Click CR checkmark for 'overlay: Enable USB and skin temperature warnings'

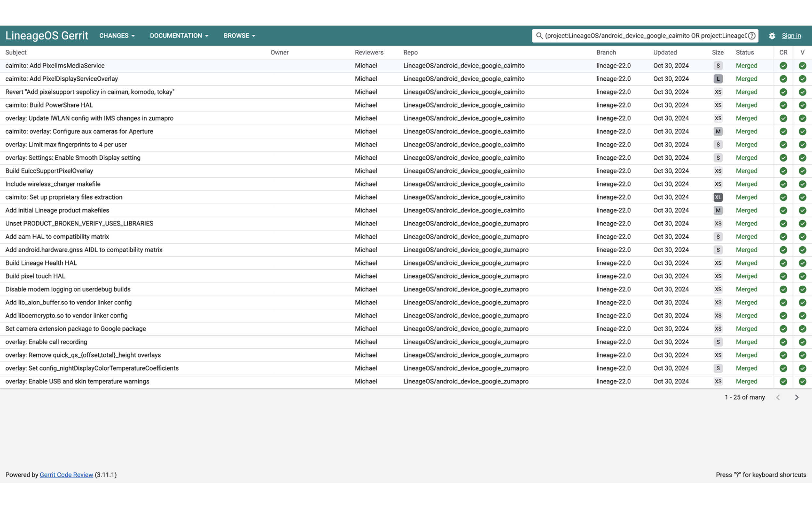[x=783, y=381]
